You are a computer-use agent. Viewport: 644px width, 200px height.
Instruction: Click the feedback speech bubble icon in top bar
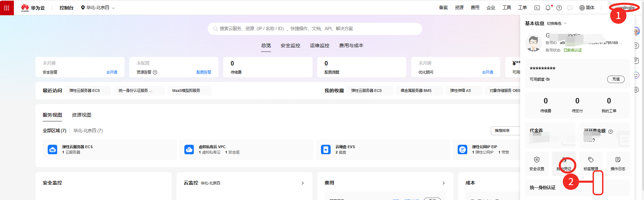[570, 8]
